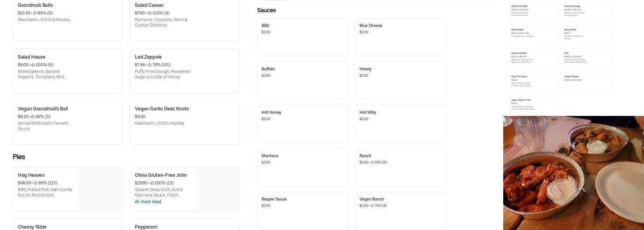Open the Vegan Grandma's Ball item
This screenshot has width=644, height=230.
coord(67,122)
